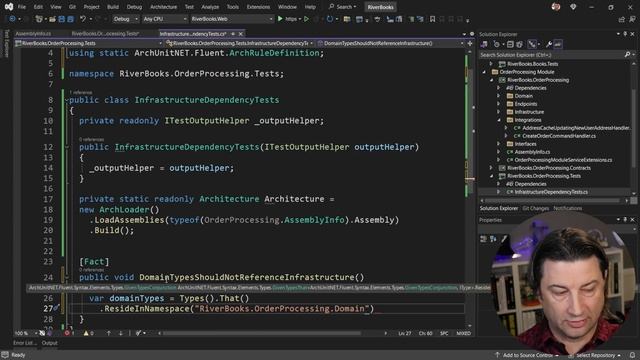Click the code cleanup broom icon
640x360 pixels.
pyautogui.click(x=138, y=333)
